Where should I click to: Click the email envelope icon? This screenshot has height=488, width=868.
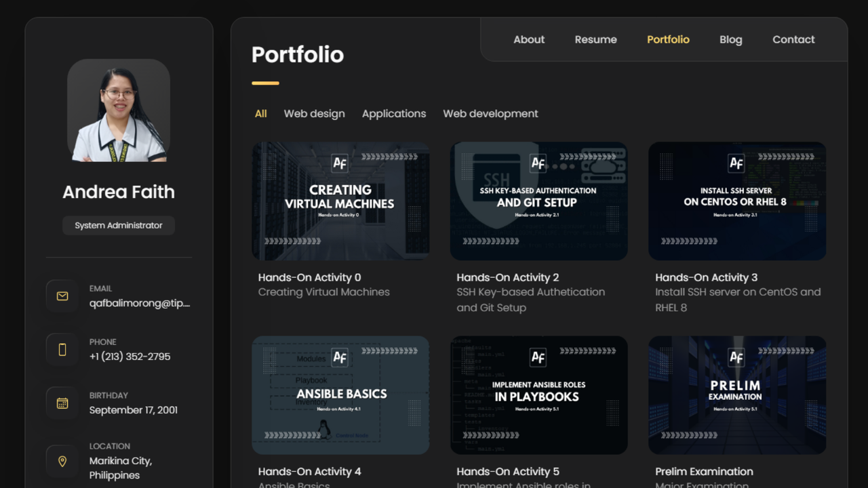[62, 296]
